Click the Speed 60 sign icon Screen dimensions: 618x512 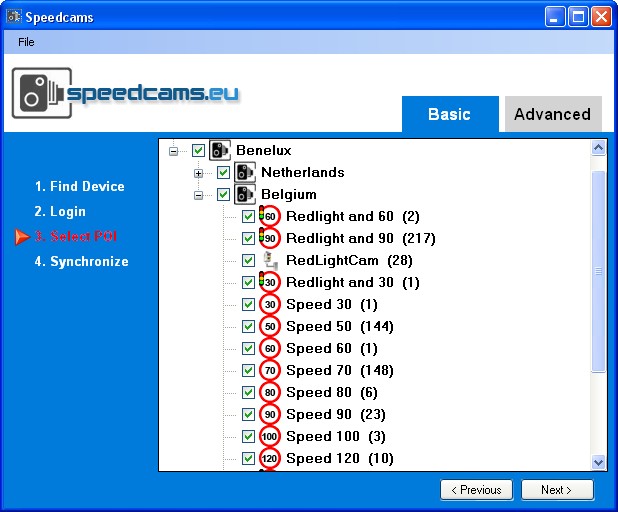(270, 348)
